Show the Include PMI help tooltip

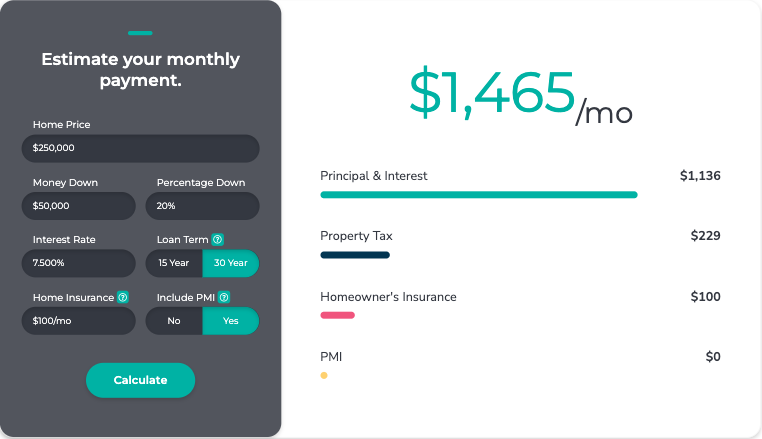tap(224, 297)
